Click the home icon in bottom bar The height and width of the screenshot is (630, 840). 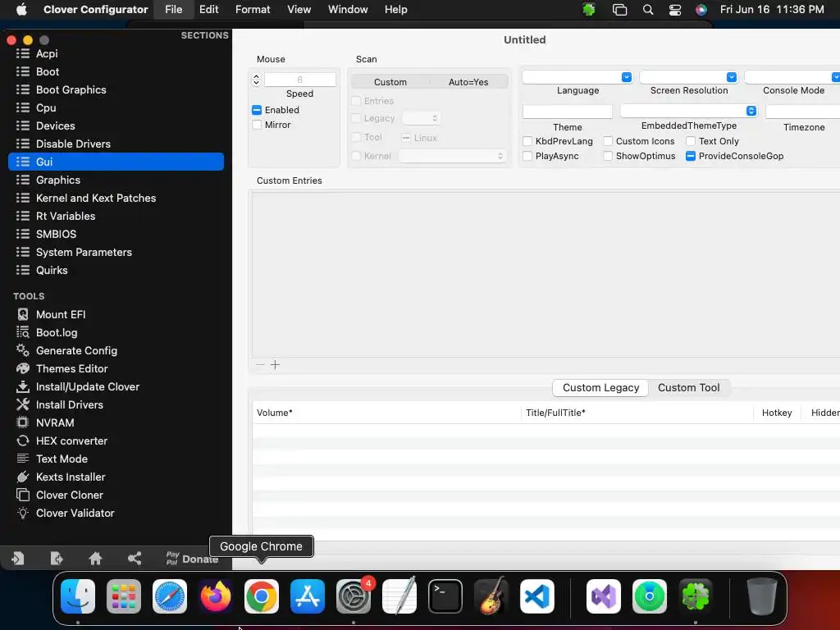(95, 559)
